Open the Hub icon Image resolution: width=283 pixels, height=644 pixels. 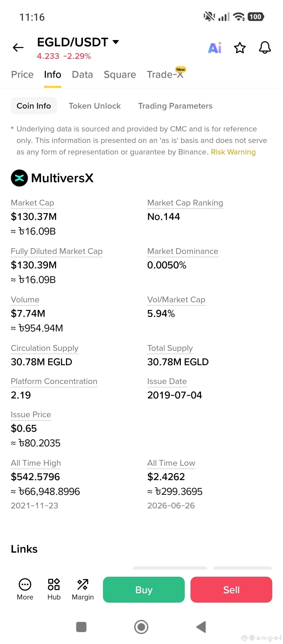54,584
